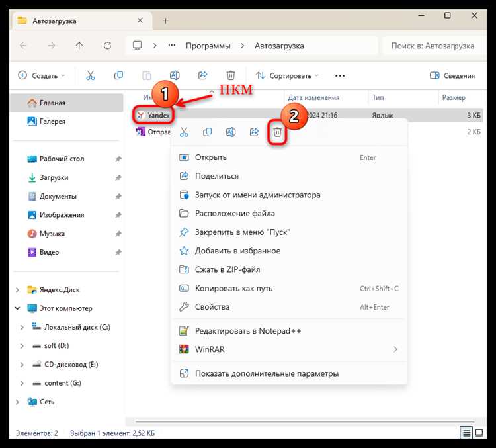Open a new tab with the plus button
The image size is (496, 448).
[166, 21]
